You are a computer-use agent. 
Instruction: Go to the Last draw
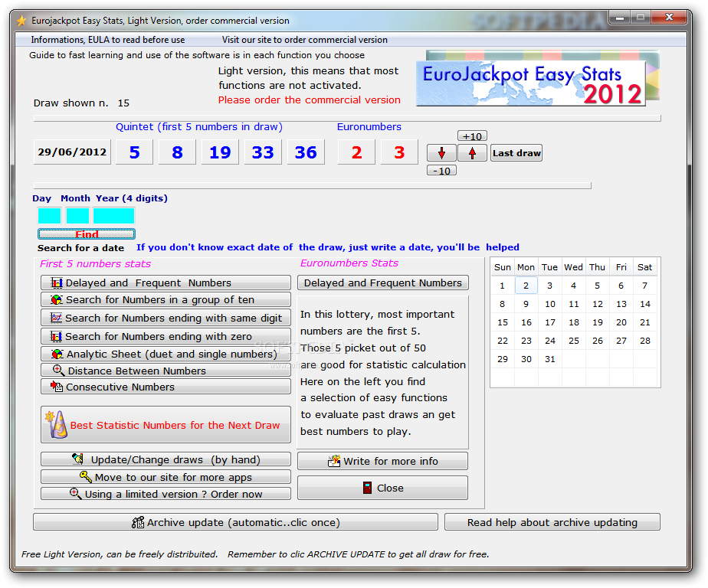[x=516, y=153]
